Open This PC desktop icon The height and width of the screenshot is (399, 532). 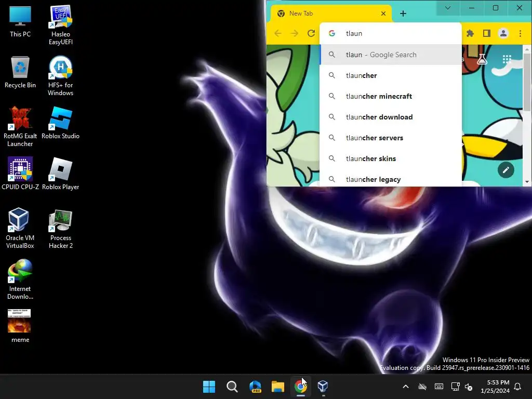click(20, 21)
